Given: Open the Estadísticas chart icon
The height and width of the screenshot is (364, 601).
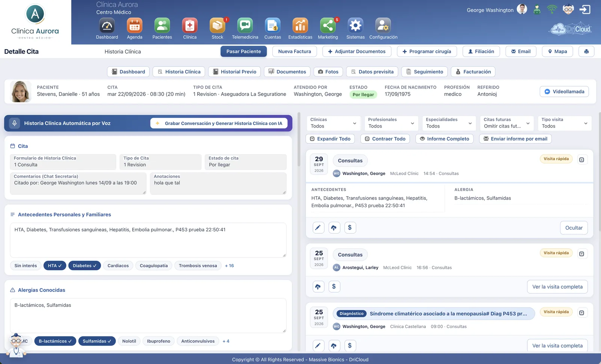Looking at the screenshot, I should [300, 26].
